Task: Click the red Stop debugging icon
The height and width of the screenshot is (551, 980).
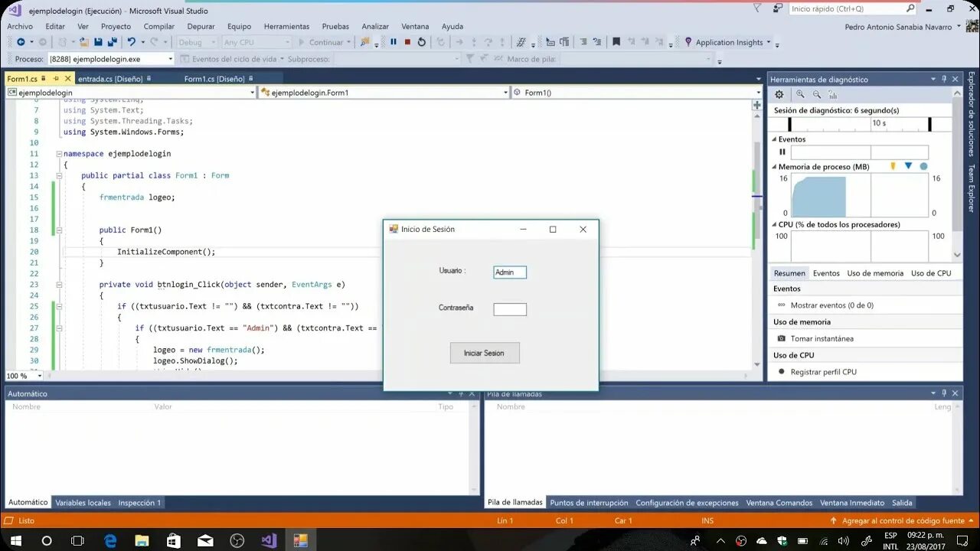Action: (x=407, y=42)
